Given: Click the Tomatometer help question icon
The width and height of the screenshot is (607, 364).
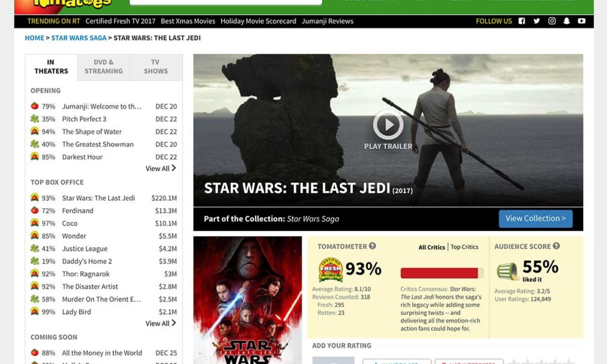Looking at the screenshot, I should tap(373, 246).
